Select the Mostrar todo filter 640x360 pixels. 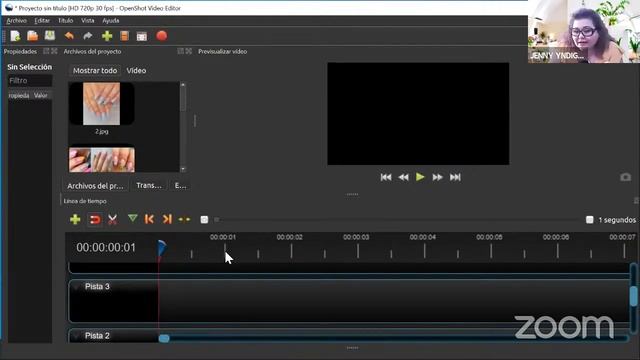click(x=95, y=71)
